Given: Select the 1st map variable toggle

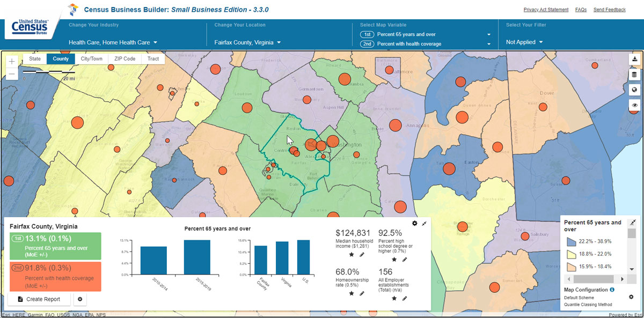Looking at the screenshot, I should [367, 34].
